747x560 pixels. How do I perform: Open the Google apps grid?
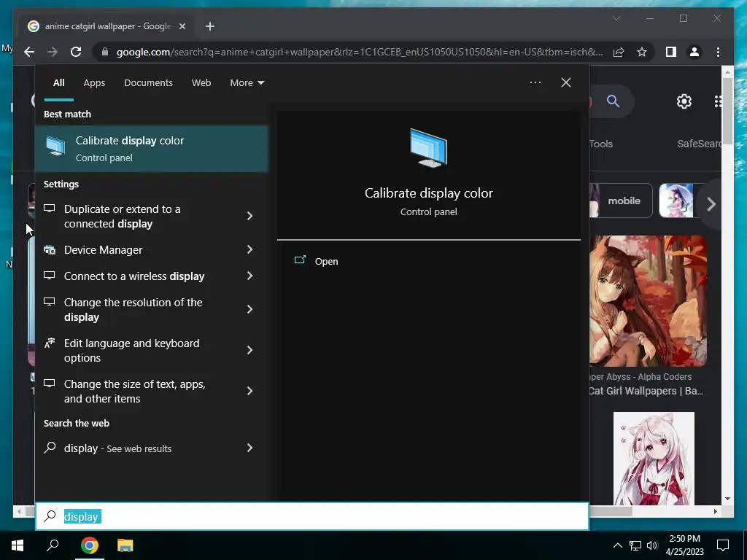tap(718, 101)
